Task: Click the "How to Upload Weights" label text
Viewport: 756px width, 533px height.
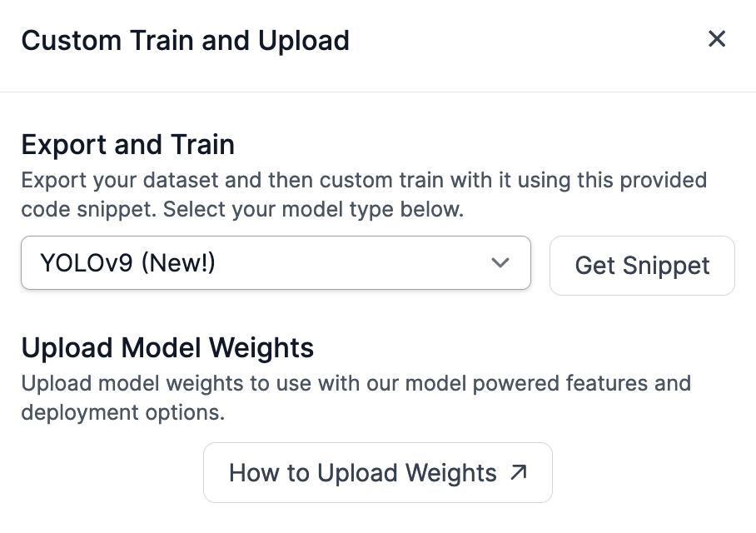Action: pos(362,473)
